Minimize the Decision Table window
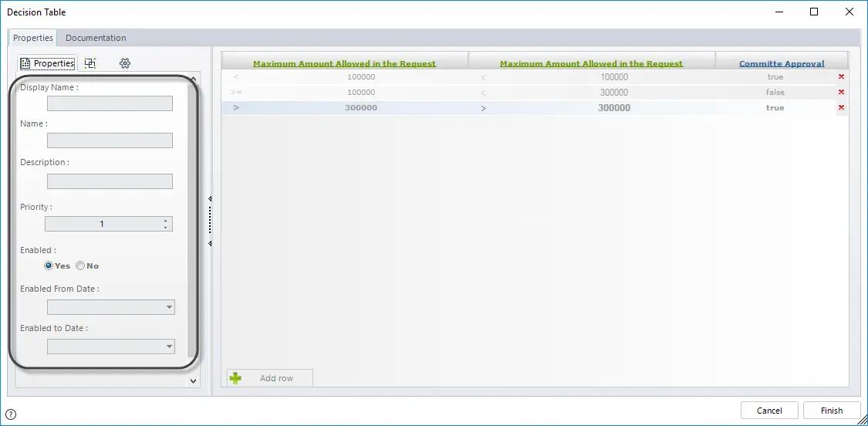The height and width of the screenshot is (426, 868). click(x=778, y=12)
